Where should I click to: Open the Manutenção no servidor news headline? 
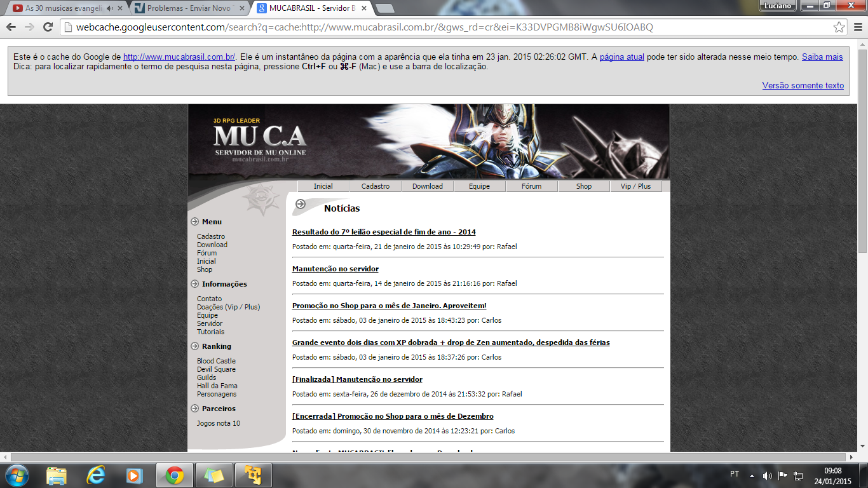pyautogui.click(x=335, y=269)
